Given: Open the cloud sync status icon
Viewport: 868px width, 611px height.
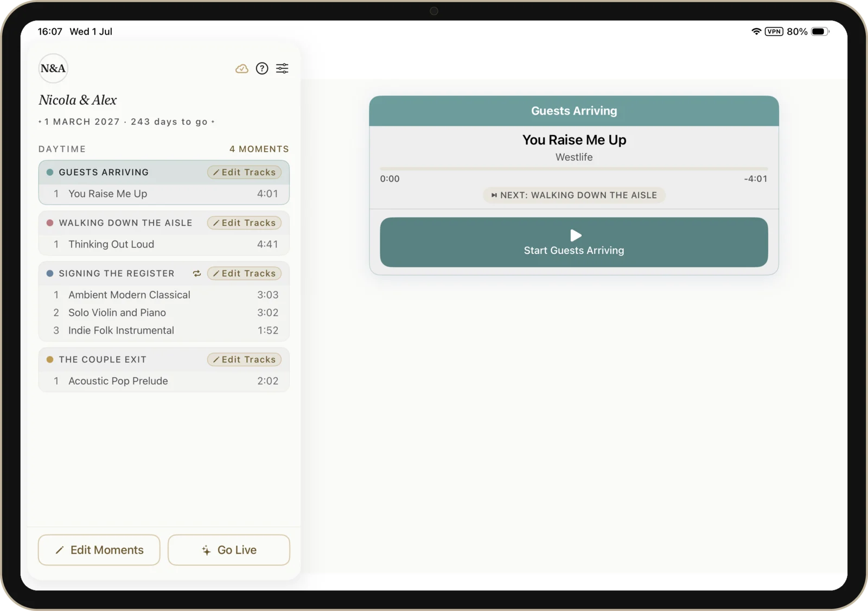Looking at the screenshot, I should 242,68.
